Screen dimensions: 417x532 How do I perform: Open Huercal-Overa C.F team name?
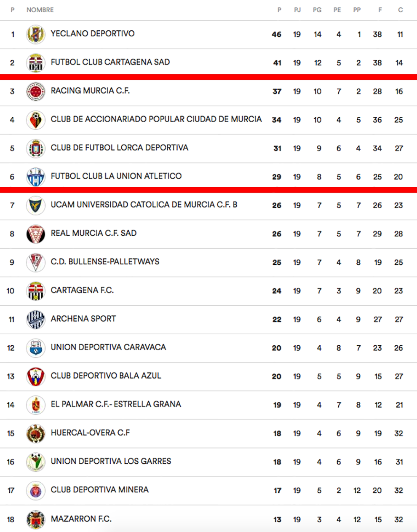(90, 433)
